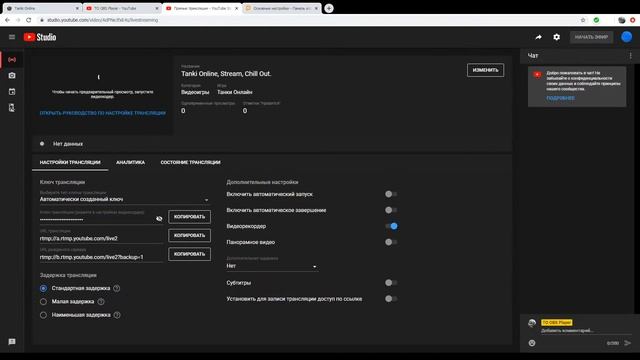Viewport: 640px width, 360px height.
Task: Click the Танки Онлайн game text
Action: pos(235,92)
